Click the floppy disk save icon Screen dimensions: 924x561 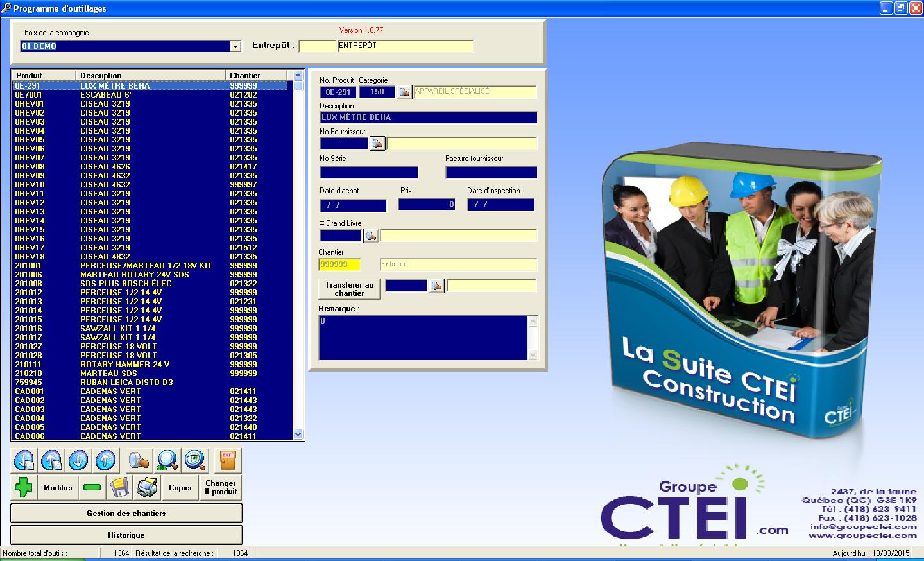point(119,487)
